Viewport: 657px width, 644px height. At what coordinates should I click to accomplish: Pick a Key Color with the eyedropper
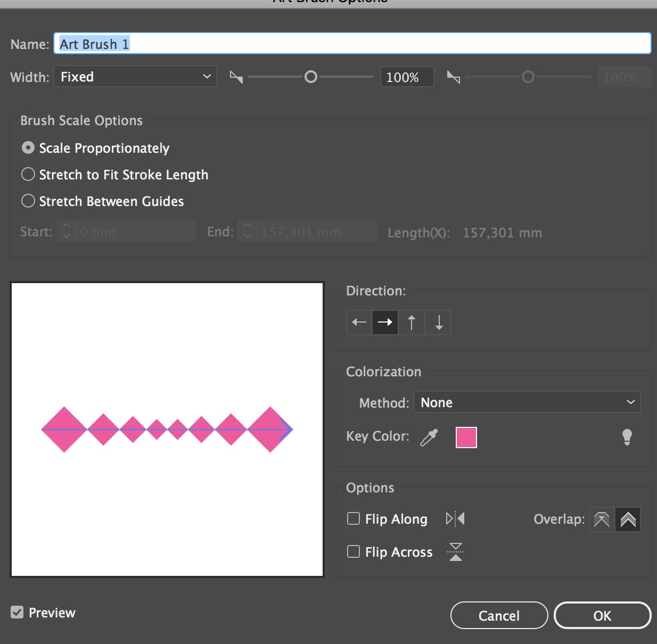click(428, 436)
